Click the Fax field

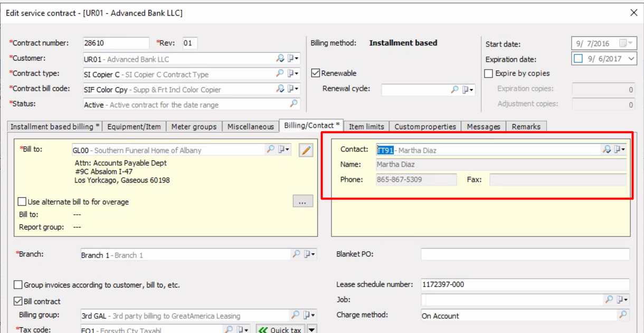pos(558,180)
